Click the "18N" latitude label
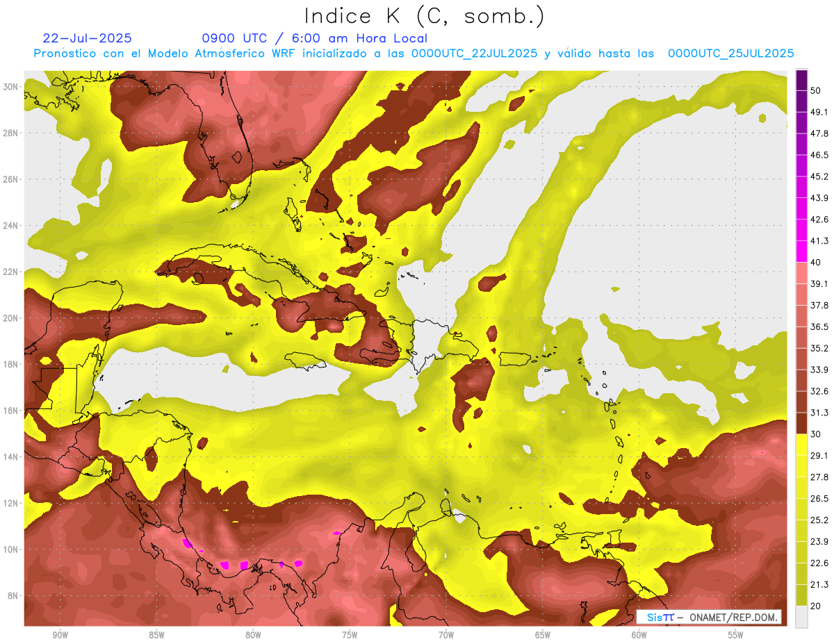This screenshot has height=644, width=834. [11, 364]
